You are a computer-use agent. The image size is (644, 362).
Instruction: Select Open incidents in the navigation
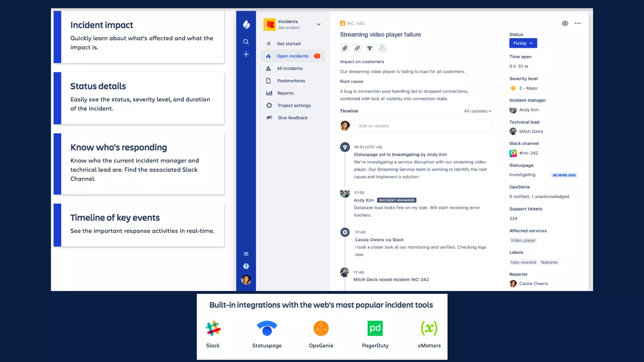292,56
